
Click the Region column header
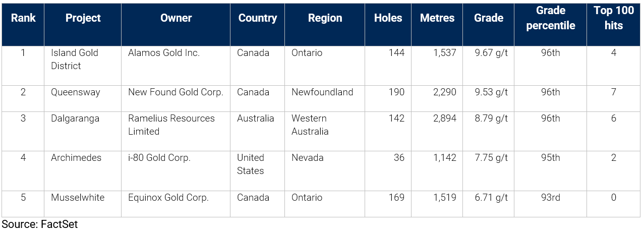click(325, 18)
